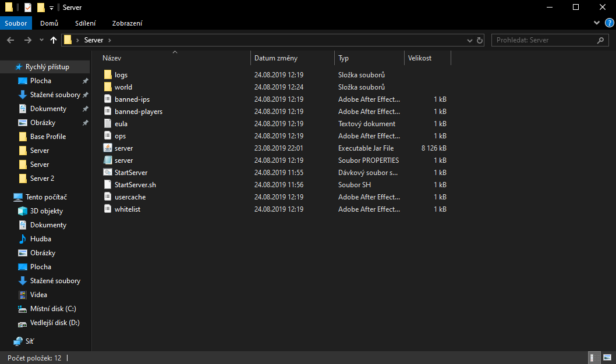Click the Properties icon in title bar

click(28, 8)
